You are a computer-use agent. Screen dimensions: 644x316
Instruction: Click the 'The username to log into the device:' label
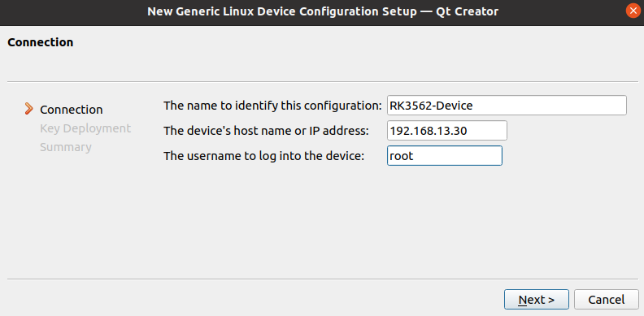coord(263,156)
